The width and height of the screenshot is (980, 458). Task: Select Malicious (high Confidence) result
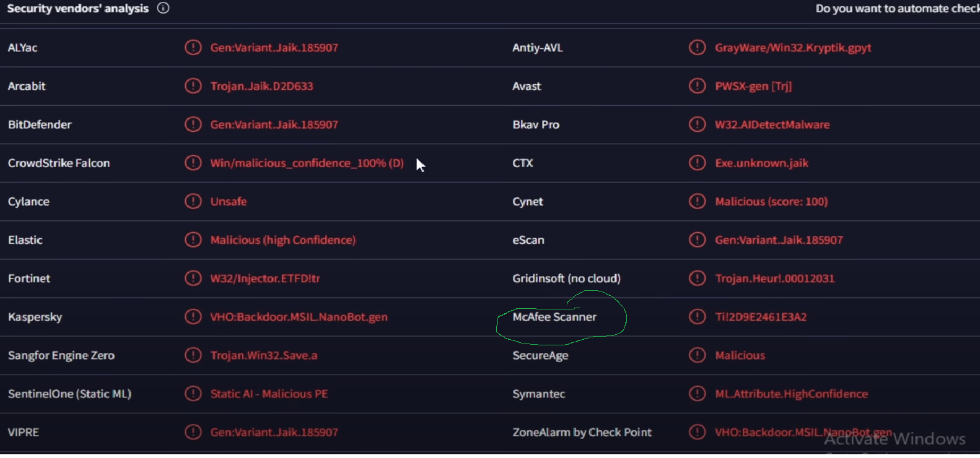tap(283, 240)
